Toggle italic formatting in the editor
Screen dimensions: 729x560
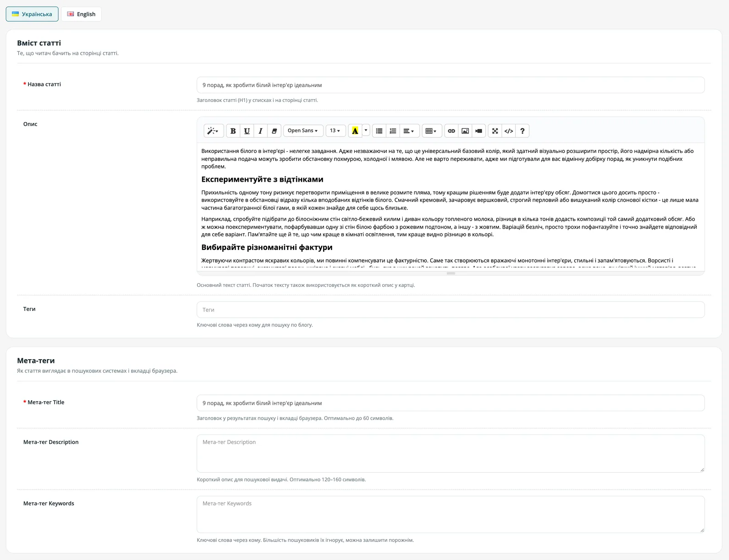point(261,131)
